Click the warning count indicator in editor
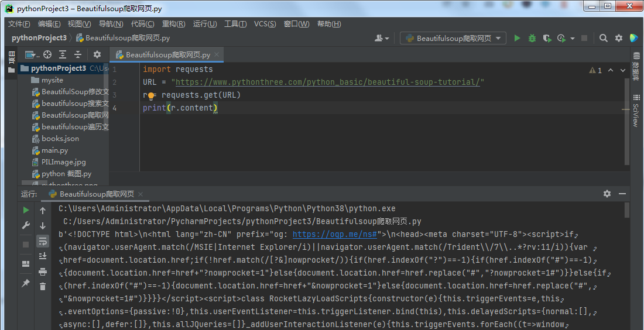Viewport: 644px width, 330px height. coord(595,71)
